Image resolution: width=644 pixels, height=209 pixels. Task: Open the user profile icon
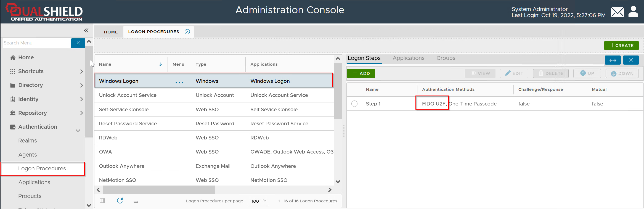pos(633,12)
